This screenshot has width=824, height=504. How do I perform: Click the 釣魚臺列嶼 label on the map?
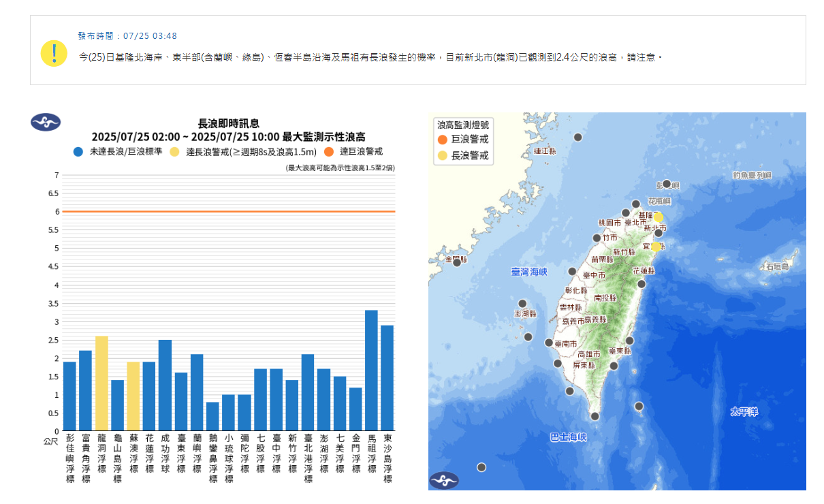point(752,175)
